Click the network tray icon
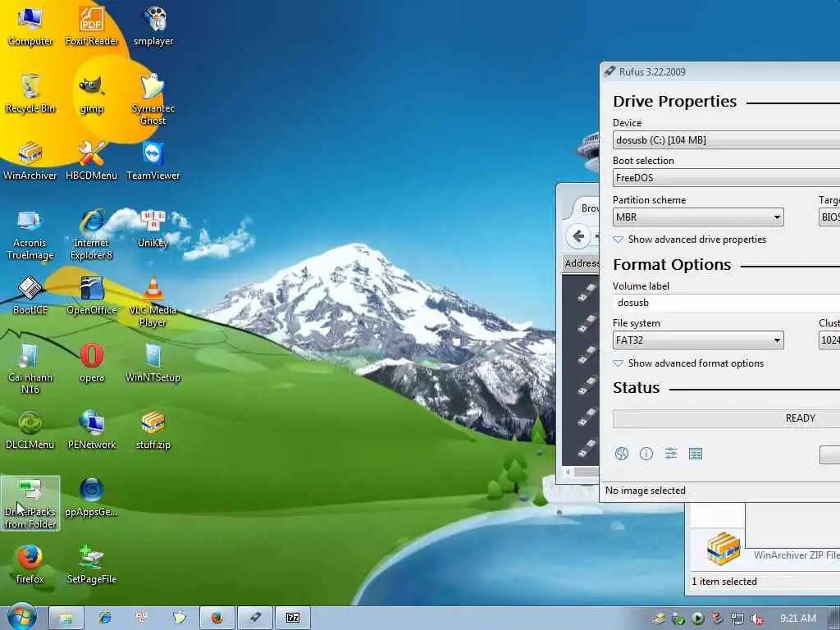This screenshot has width=840, height=630. click(737, 619)
